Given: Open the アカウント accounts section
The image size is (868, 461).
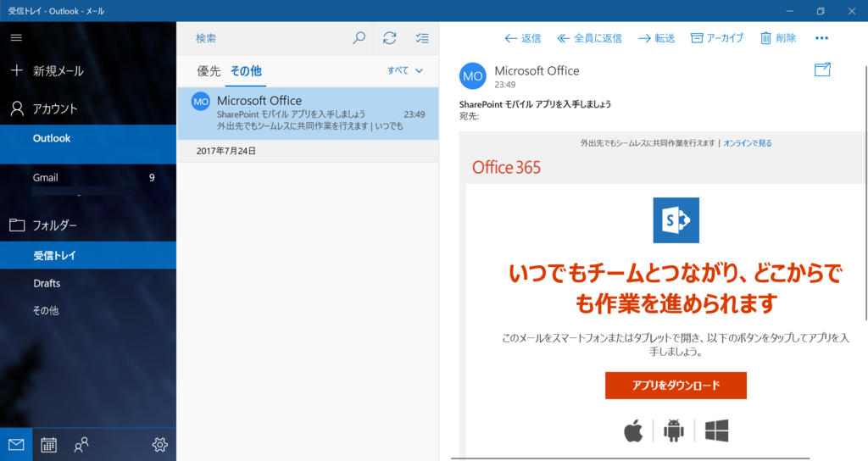Looking at the screenshot, I should pyautogui.click(x=88, y=108).
